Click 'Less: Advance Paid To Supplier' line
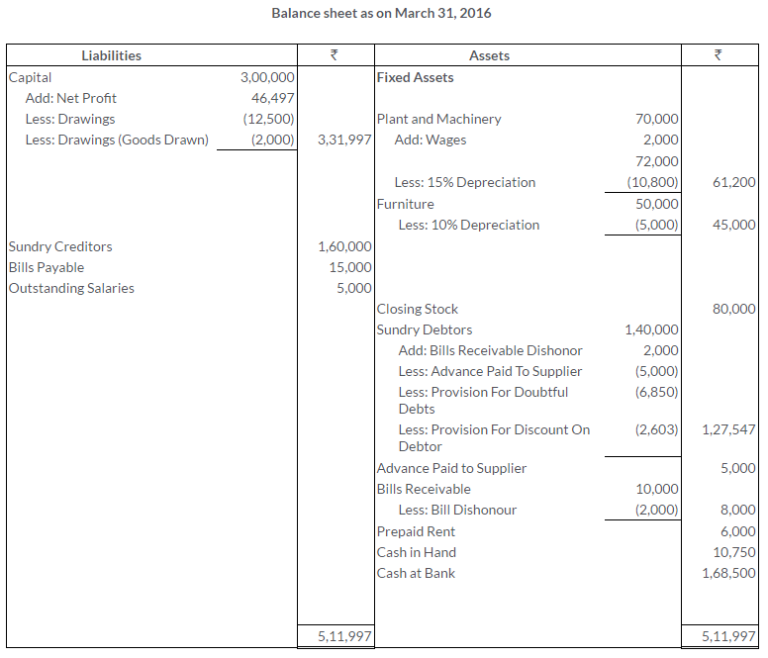The height and width of the screenshot is (658, 768). [490, 372]
